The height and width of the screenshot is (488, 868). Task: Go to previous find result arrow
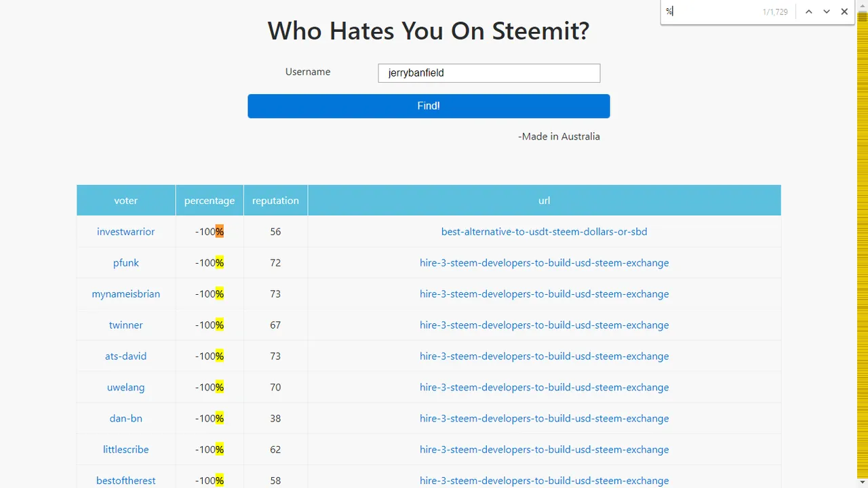(x=808, y=12)
